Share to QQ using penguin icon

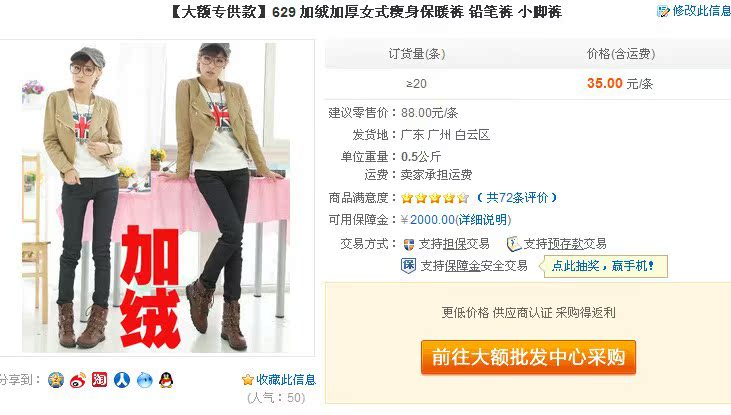click(166, 380)
